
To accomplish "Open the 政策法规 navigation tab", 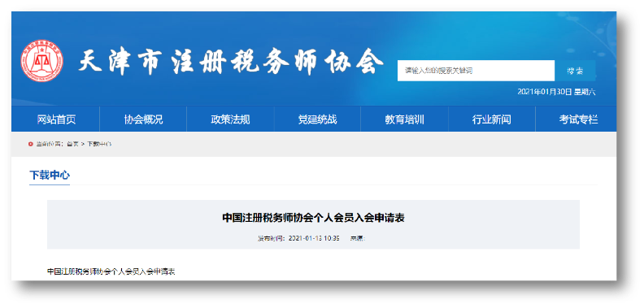I will [230, 119].
